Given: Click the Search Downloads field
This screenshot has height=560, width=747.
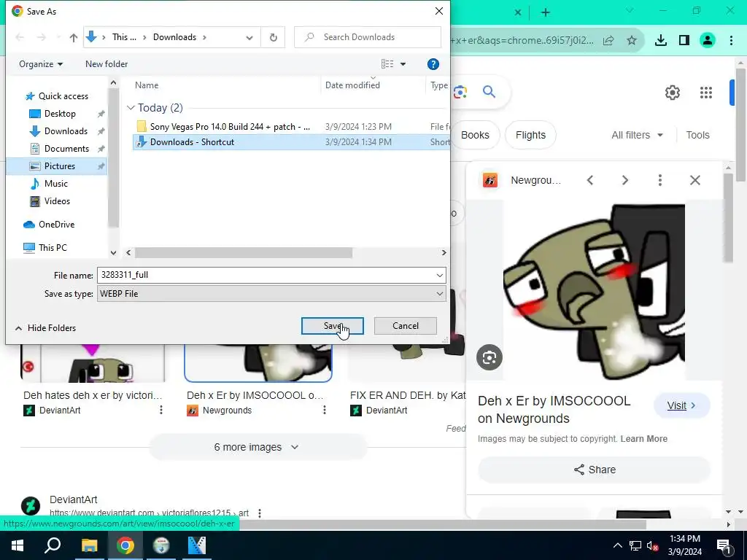Looking at the screenshot, I should pyautogui.click(x=368, y=37).
